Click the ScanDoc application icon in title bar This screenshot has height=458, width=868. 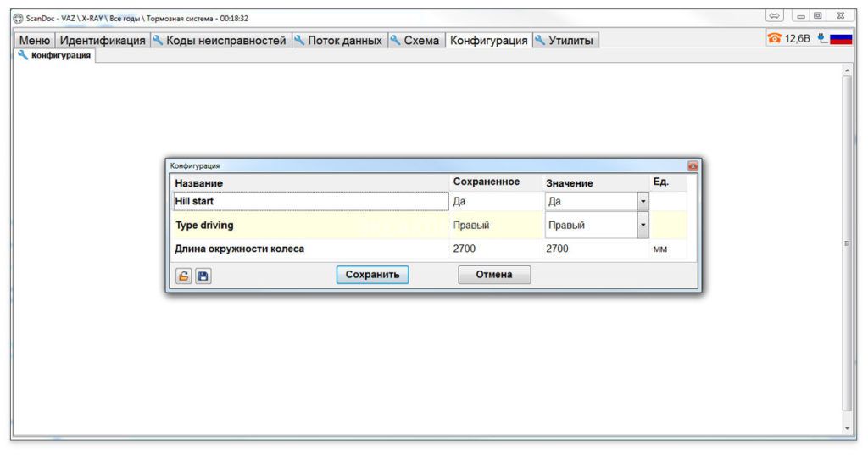point(18,18)
